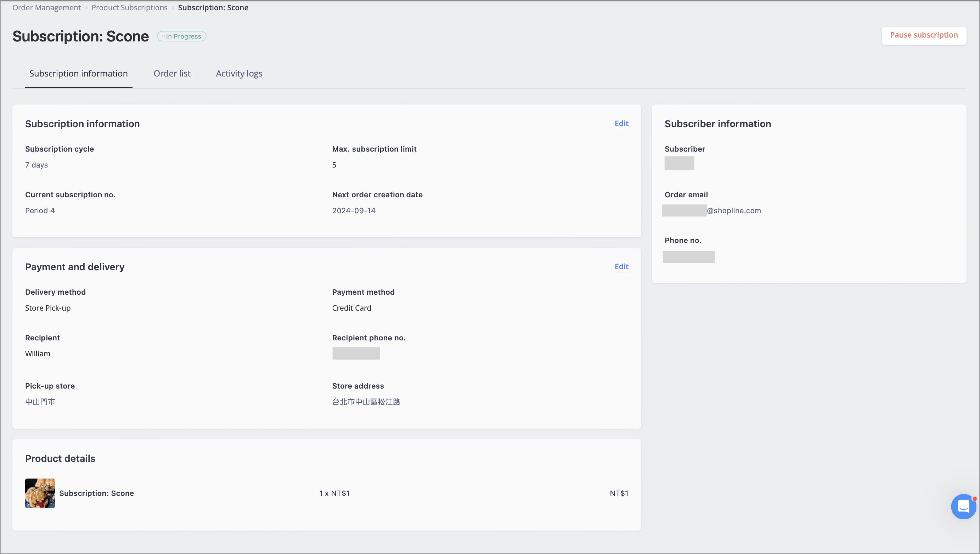Click the Subscription: Scone product name
This screenshot has width=980, height=554.
pyautogui.click(x=97, y=493)
